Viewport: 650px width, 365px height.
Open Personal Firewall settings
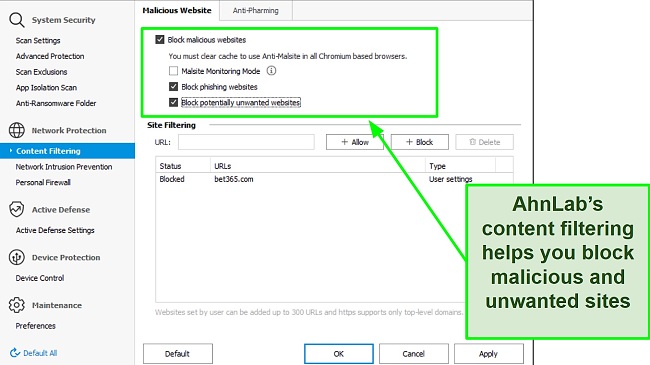[x=43, y=182]
